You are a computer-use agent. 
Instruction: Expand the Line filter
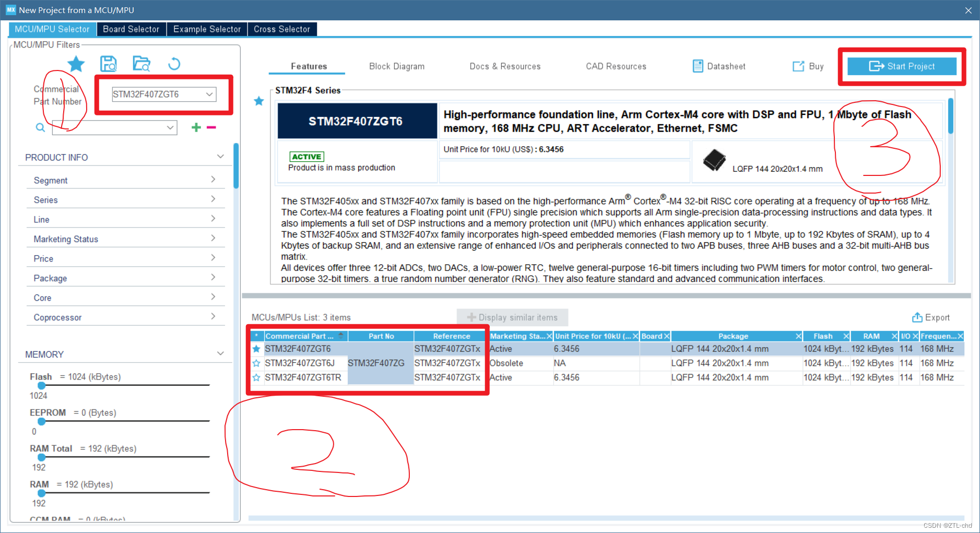pyautogui.click(x=213, y=219)
